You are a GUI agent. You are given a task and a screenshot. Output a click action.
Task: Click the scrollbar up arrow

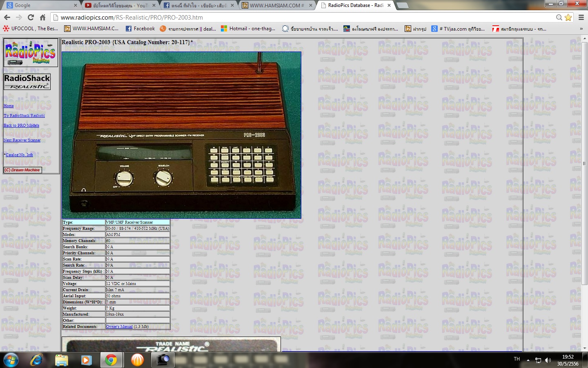click(584, 38)
